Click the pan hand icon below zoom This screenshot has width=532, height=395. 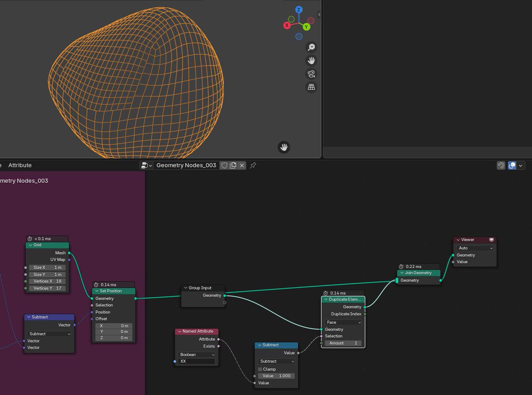(312, 60)
